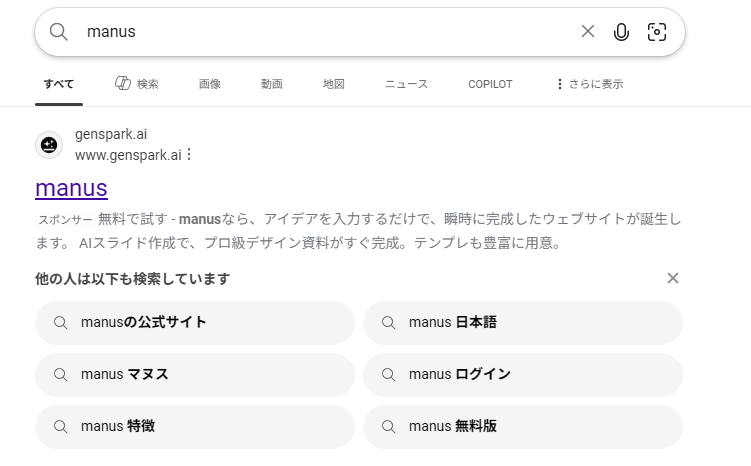
Task: Click the genspark.ai site favicon
Action: pyautogui.click(x=49, y=145)
